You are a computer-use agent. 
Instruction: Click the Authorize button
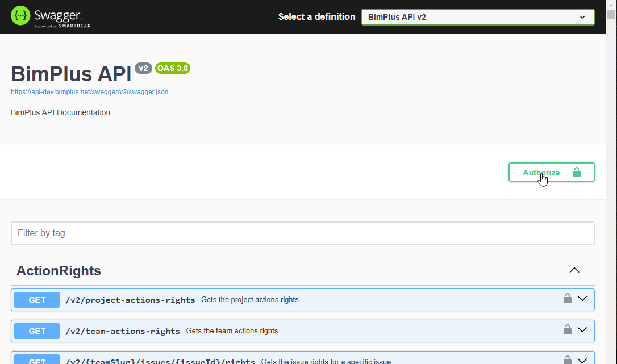551,173
